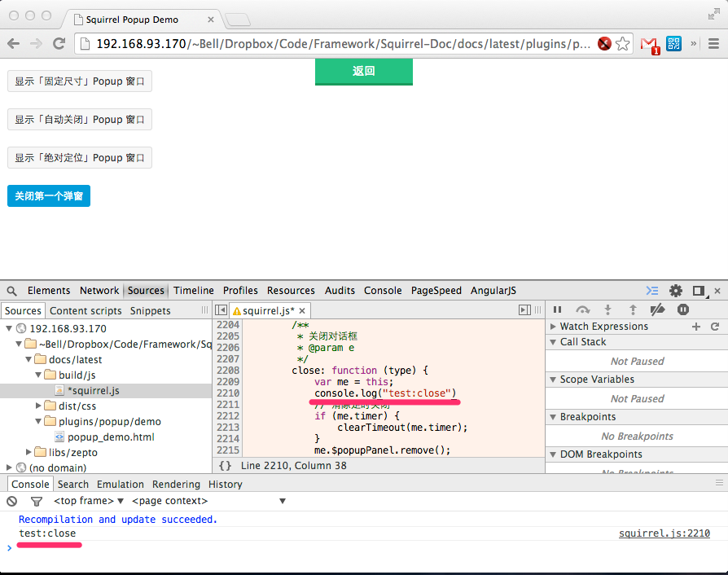Click 显示「自动关闭」Popup 窗口 button
This screenshot has height=575, width=728.
pyautogui.click(x=79, y=120)
